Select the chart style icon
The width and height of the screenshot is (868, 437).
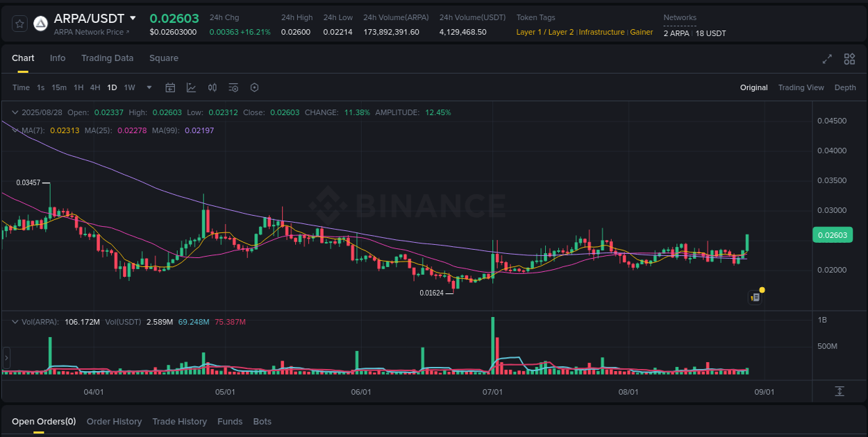coord(191,87)
